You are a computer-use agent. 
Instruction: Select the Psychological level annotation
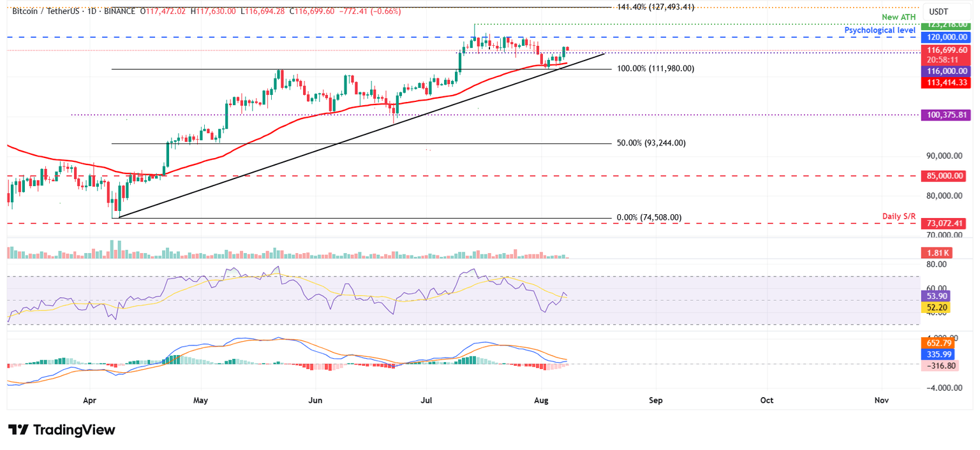pyautogui.click(x=880, y=30)
